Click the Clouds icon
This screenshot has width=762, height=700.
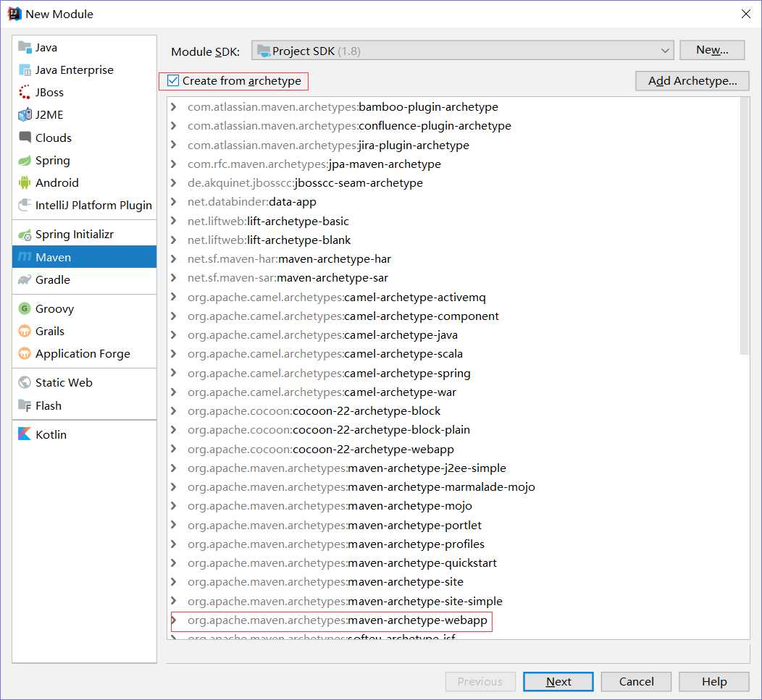click(25, 137)
